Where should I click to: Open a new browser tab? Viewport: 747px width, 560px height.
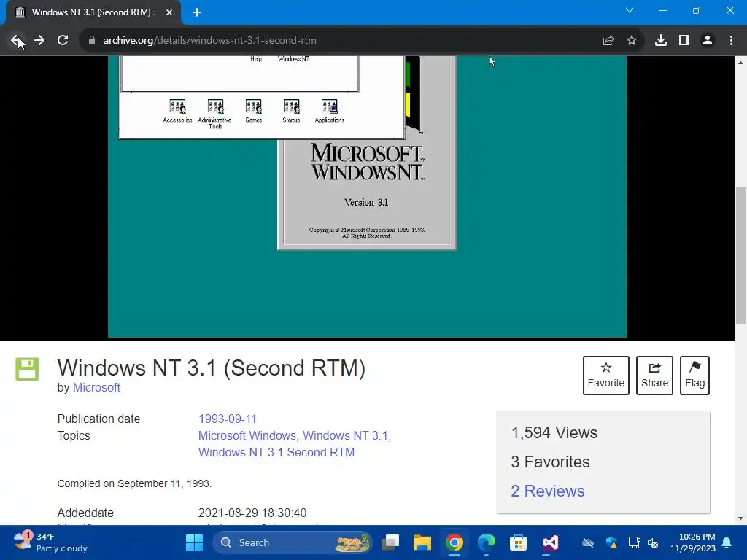pos(197,12)
